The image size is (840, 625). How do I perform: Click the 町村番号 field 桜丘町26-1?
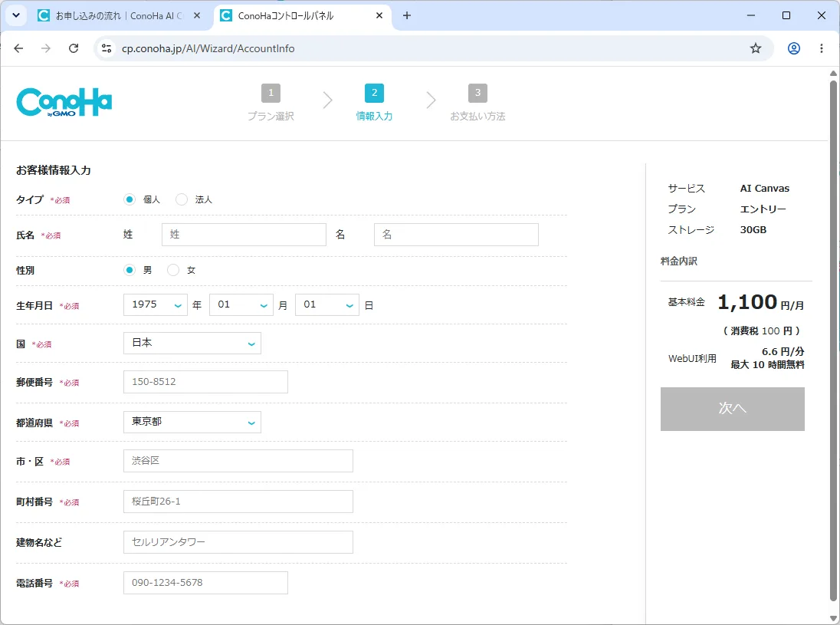[238, 502]
